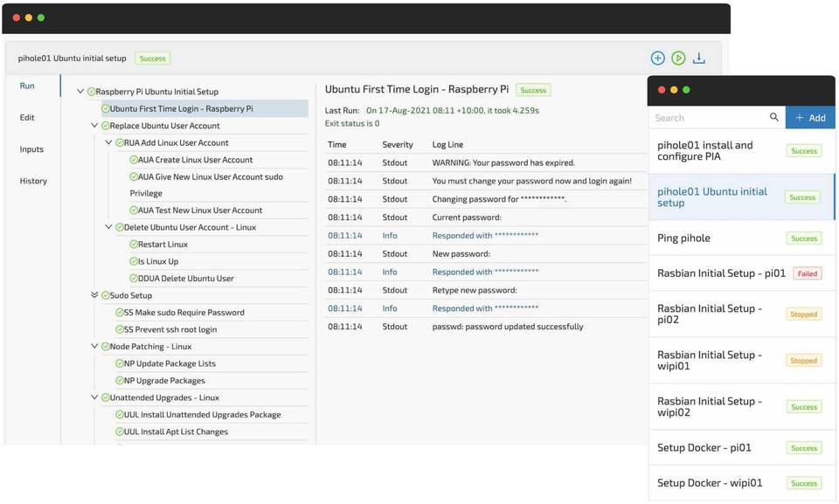This screenshot has height=504, width=839.
Task: Click the circled plus icon to add new run
Action: point(657,57)
